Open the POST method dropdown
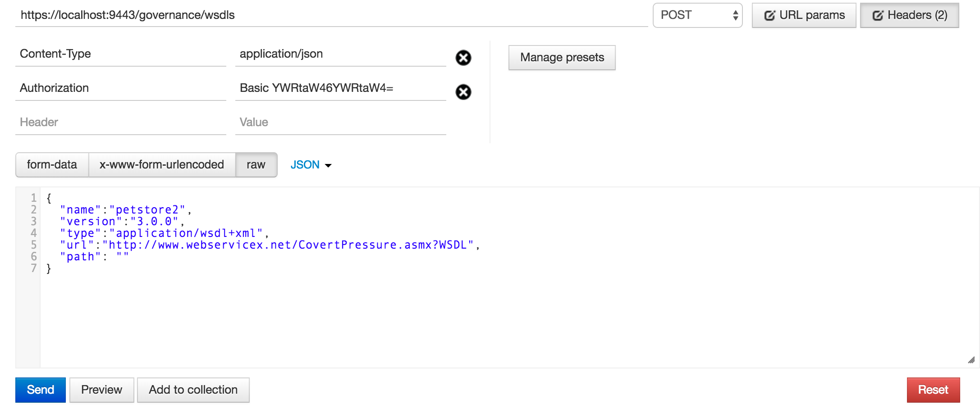Viewport: 980px width, 418px height. tap(697, 15)
